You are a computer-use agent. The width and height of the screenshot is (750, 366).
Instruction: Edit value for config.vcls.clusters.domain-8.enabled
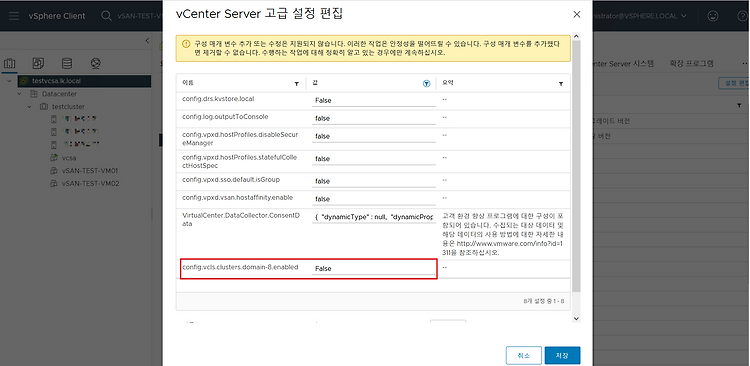click(x=373, y=269)
